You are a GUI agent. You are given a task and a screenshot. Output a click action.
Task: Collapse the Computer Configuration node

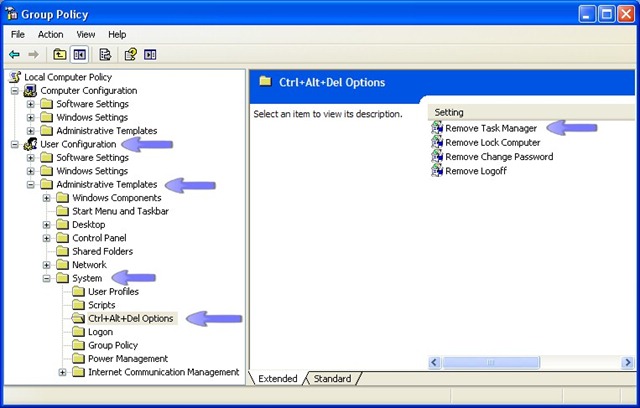tap(15, 91)
